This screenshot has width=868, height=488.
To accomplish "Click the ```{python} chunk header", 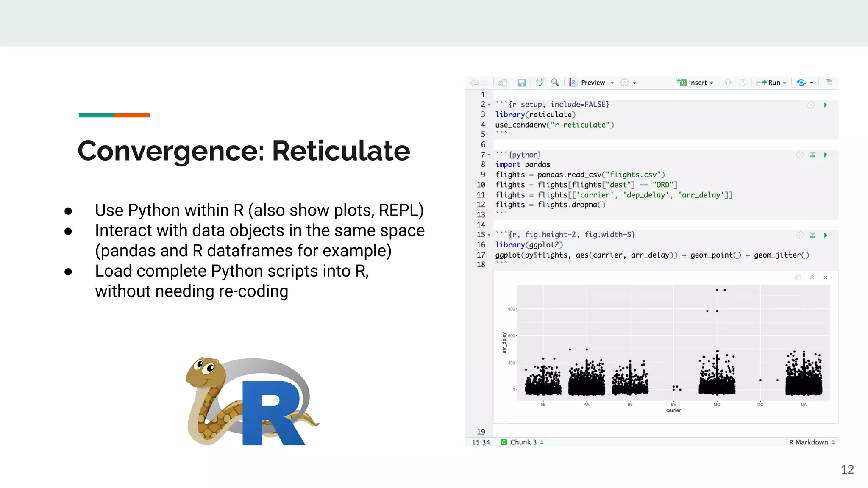I will pyautogui.click(x=518, y=155).
